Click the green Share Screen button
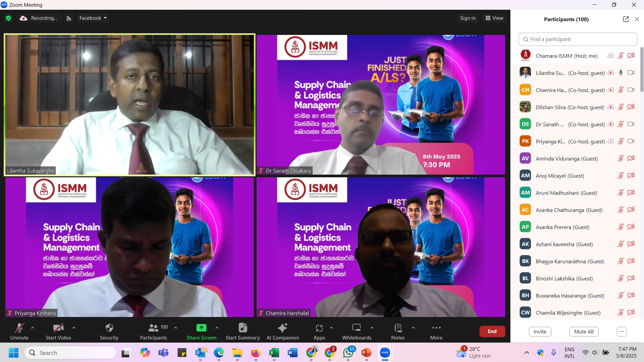Image resolution: width=644 pixels, height=362 pixels. pos(201,331)
